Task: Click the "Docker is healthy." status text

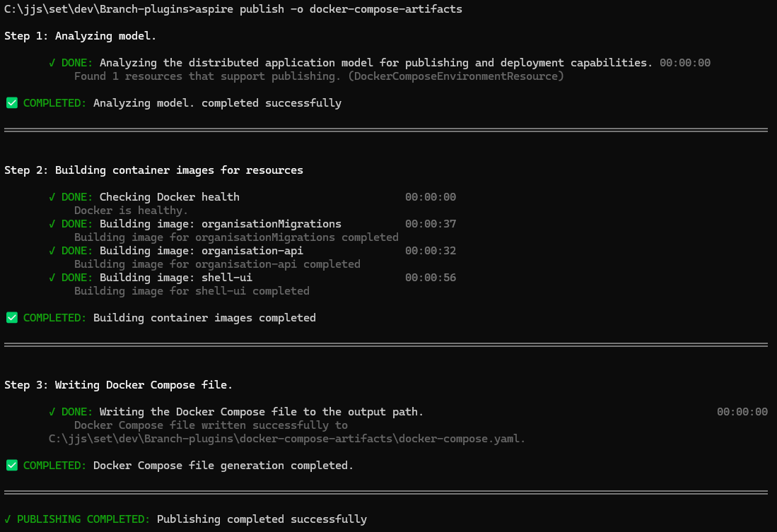Action: [132, 211]
